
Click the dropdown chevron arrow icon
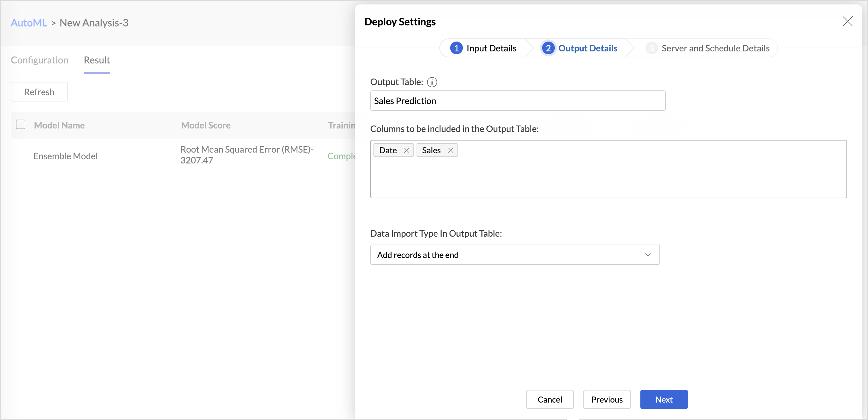(648, 255)
